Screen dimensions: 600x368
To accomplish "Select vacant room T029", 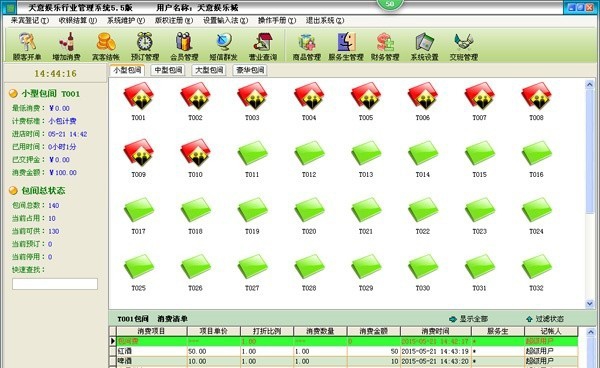I will [366, 272].
